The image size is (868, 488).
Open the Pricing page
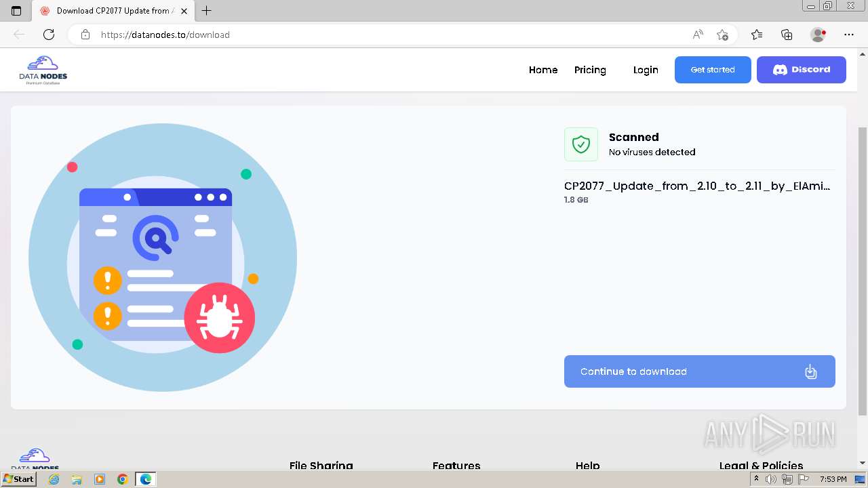tap(590, 70)
